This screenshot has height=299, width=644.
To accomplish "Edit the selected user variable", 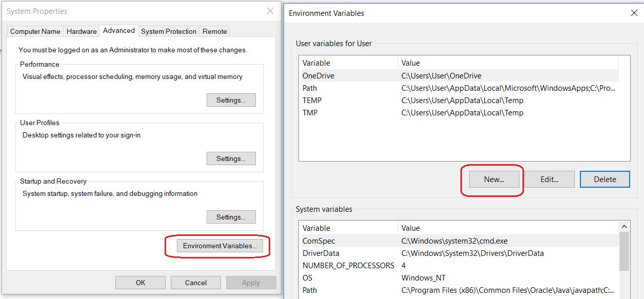I will 549,179.
